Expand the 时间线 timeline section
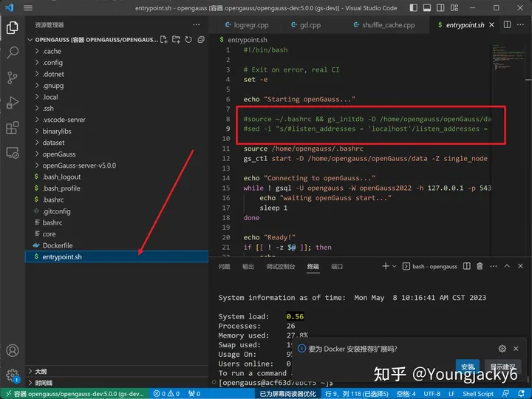This screenshot has height=399, width=532. pyautogui.click(x=117, y=383)
